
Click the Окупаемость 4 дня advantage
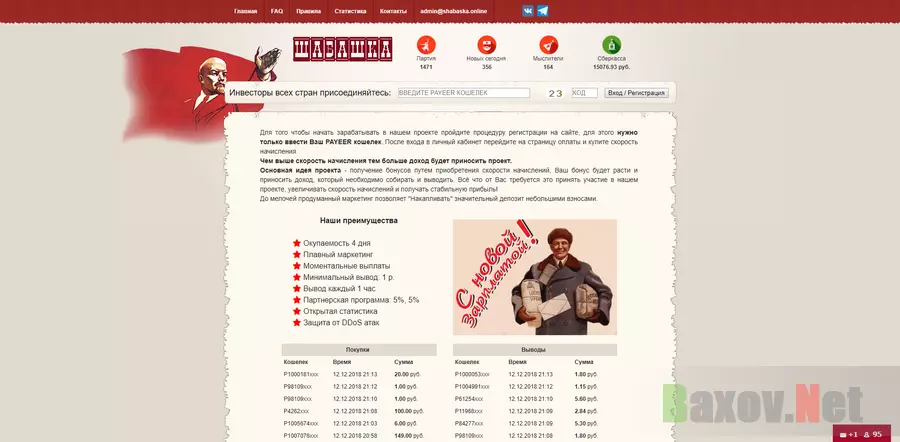point(336,243)
